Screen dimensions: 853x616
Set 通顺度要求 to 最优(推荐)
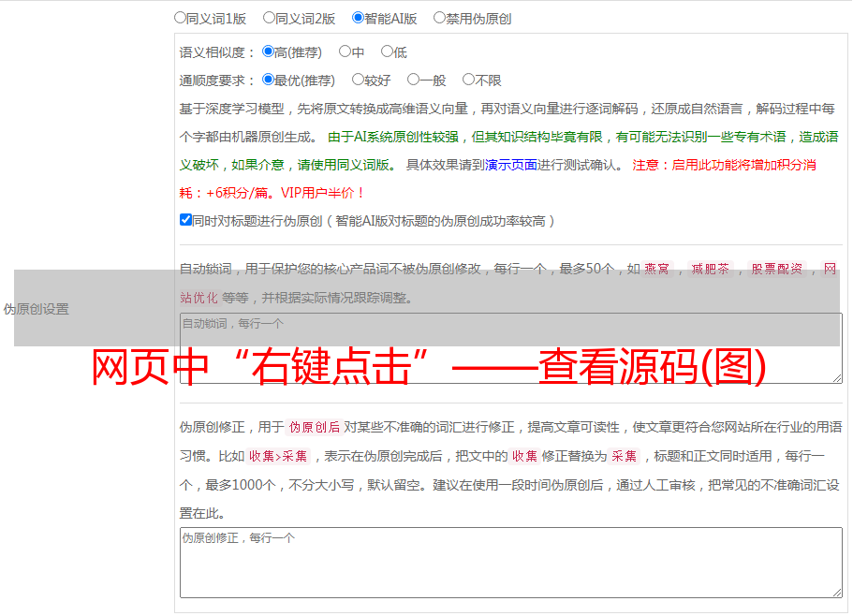coord(269,81)
